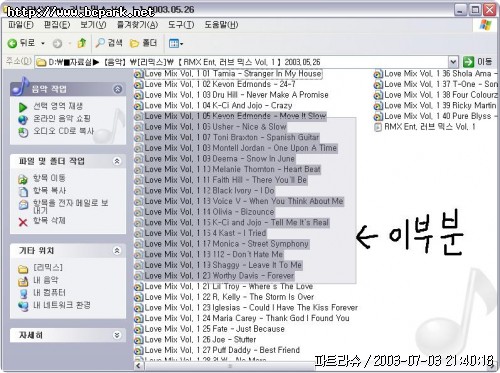500x373 pixels.
Task: Open 내 음악 link
Action: (x=46, y=280)
